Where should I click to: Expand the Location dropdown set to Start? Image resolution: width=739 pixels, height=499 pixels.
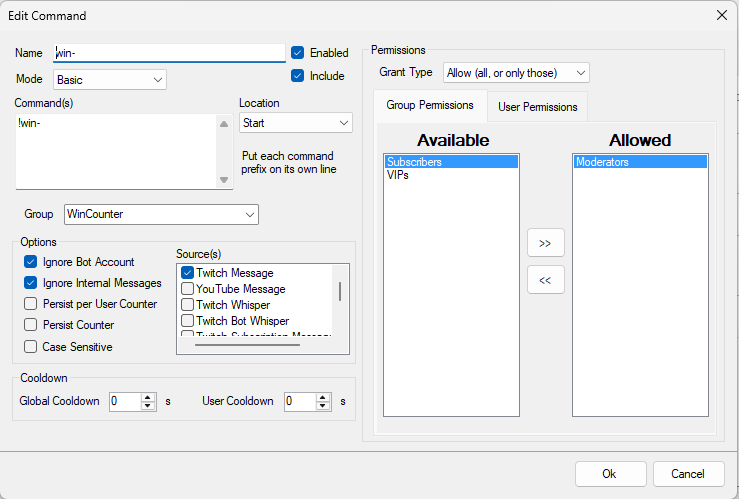tap(296, 123)
